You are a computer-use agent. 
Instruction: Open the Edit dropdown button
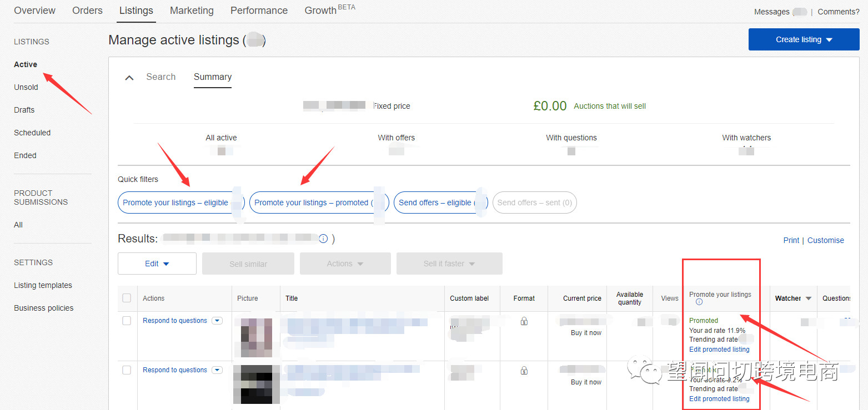[157, 264]
